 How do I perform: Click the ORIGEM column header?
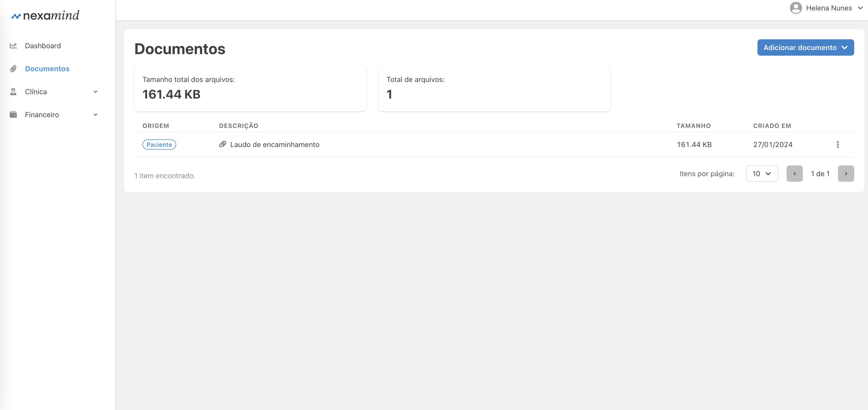tap(156, 126)
